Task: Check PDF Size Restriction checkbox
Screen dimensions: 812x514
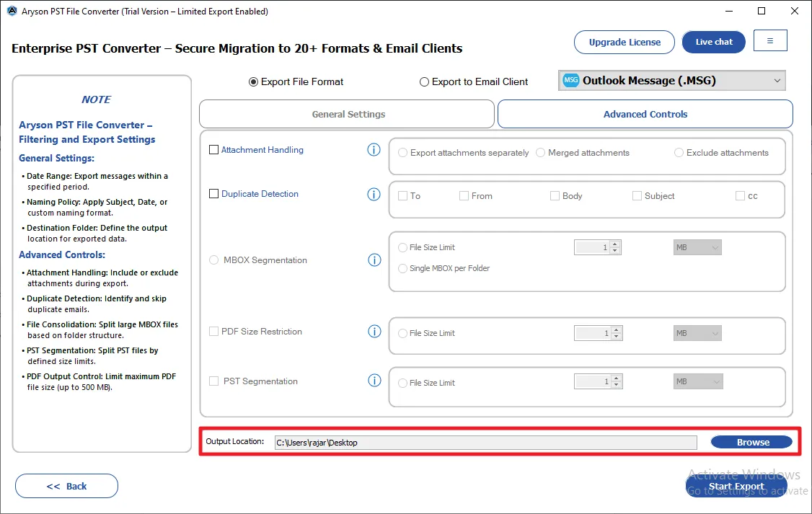Action: 214,332
